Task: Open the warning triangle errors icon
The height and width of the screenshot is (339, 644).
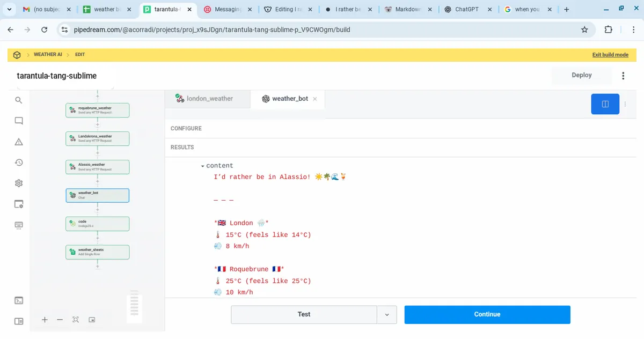Action: click(19, 142)
